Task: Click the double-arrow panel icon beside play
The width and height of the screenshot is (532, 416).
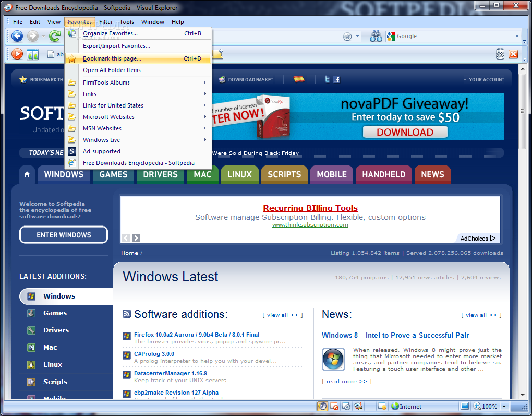Action: click(33, 54)
